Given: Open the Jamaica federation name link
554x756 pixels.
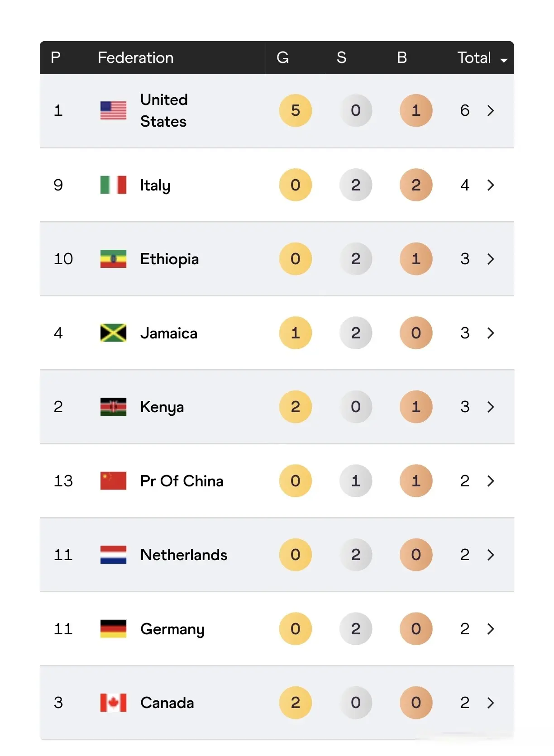Looking at the screenshot, I should coord(168,333).
